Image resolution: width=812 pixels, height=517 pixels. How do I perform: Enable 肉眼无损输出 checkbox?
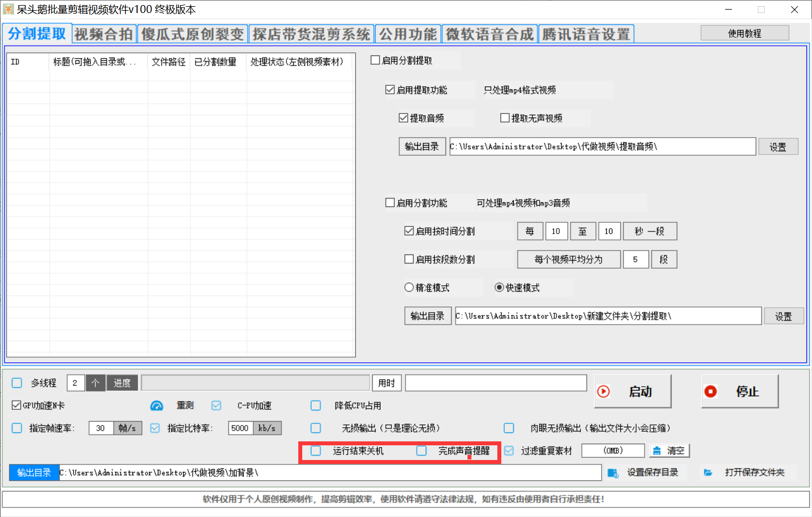pos(509,428)
